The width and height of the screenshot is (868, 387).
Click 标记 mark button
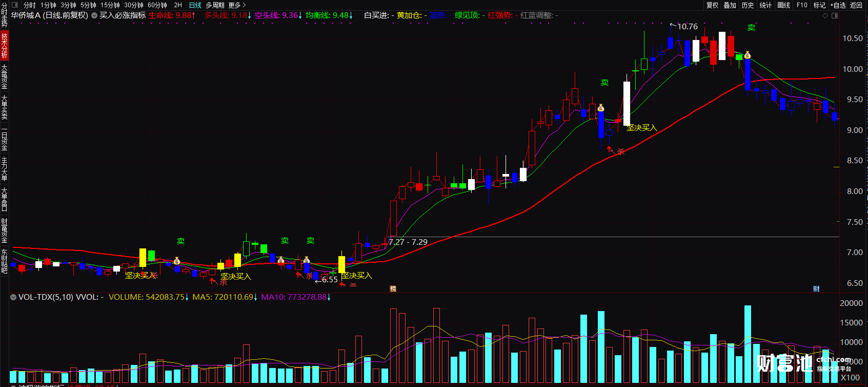click(819, 5)
